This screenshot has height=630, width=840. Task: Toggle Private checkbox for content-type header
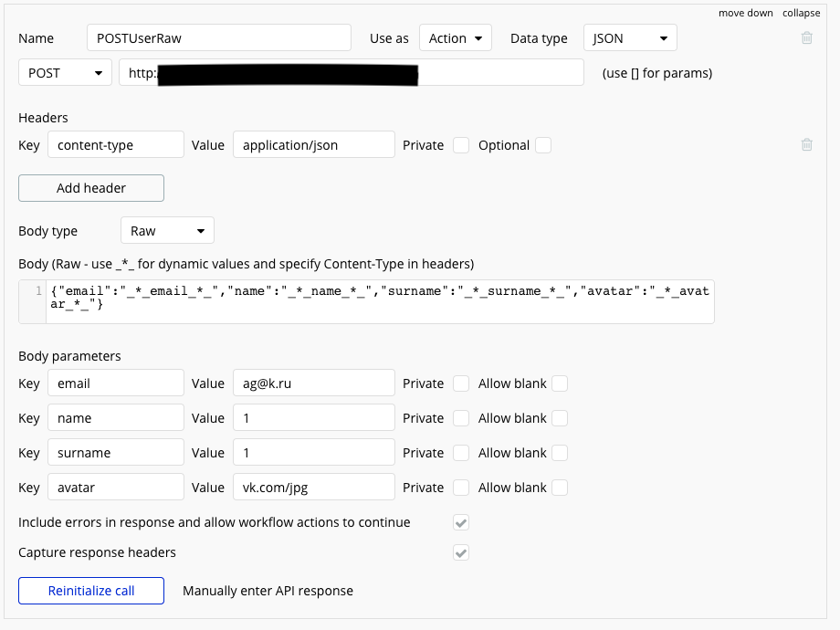[x=461, y=145]
